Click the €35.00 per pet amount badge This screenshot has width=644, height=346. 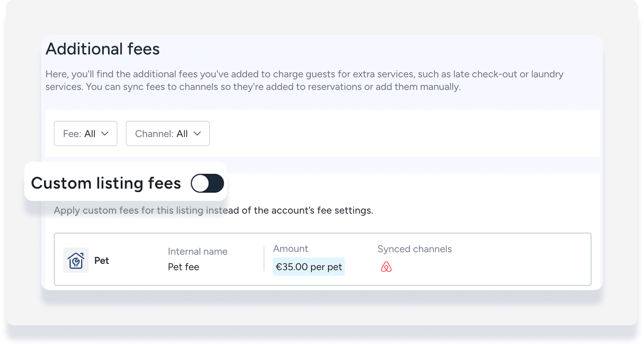click(x=309, y=267)
